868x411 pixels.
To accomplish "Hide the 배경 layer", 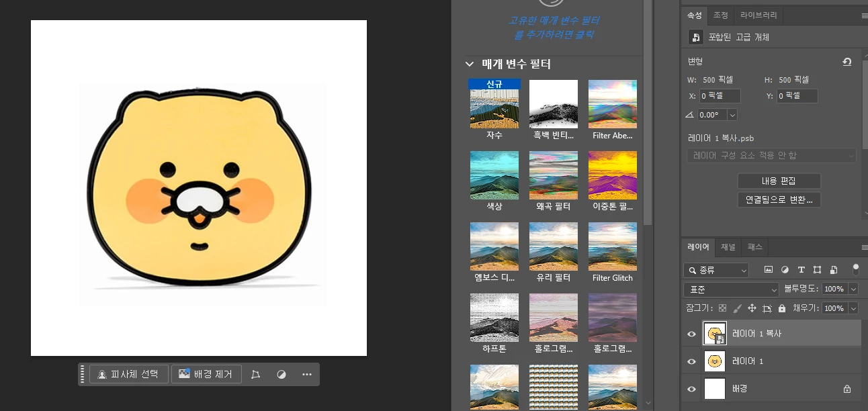I will click(x=691, y=389).
